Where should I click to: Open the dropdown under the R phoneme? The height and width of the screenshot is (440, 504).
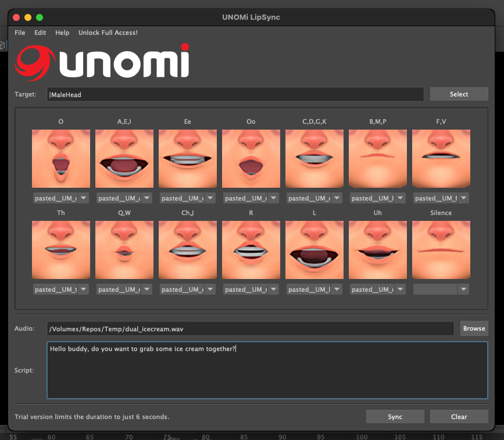click(x=251, y=289)
